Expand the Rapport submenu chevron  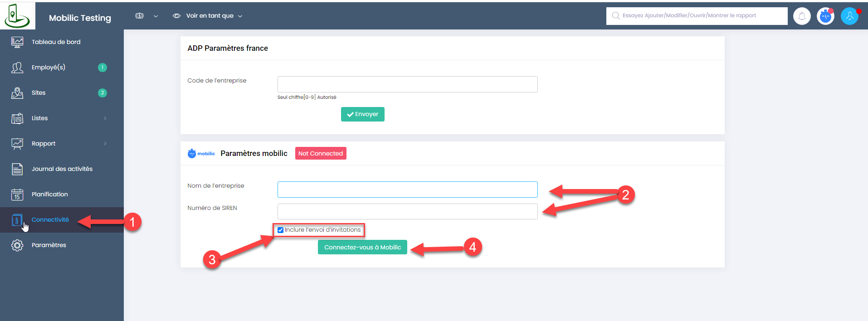[105, 144]
